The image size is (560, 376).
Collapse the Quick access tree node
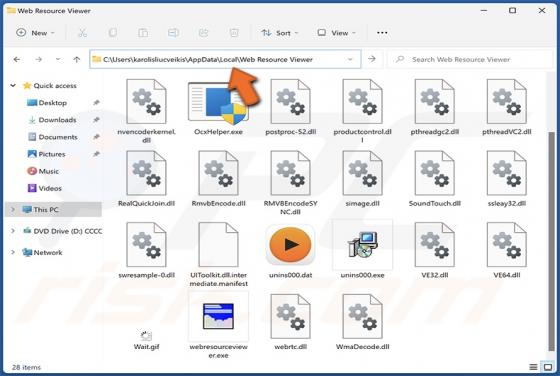coord(13,86)
